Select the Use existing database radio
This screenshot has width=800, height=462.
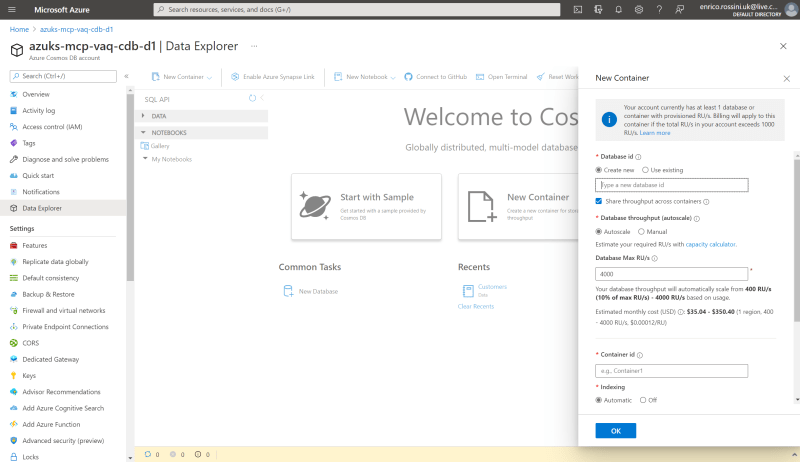(x=645, y=170)
